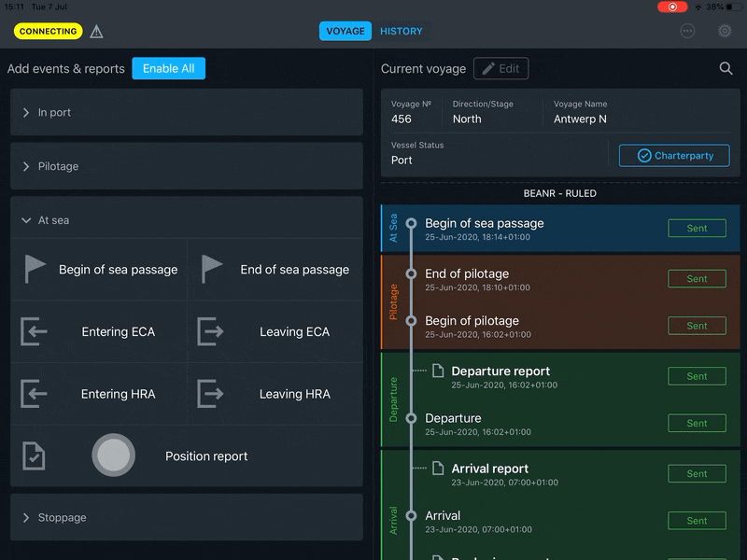Switch to the History tab
The image size is (747, 560).
402,31
